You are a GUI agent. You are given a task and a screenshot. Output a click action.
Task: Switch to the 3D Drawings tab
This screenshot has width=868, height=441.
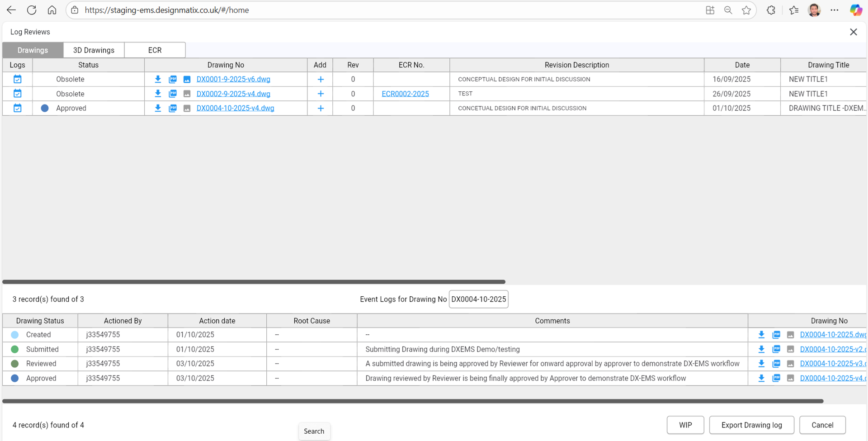coord(94,50)
